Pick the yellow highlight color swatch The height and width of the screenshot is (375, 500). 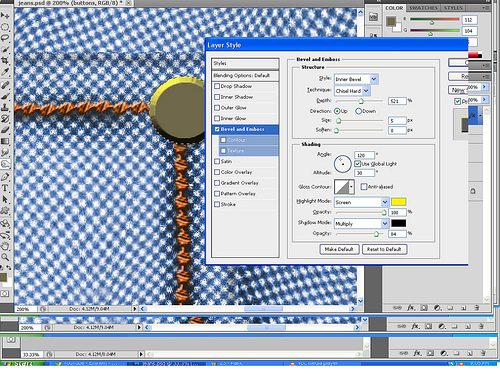(x=398, y=202)
